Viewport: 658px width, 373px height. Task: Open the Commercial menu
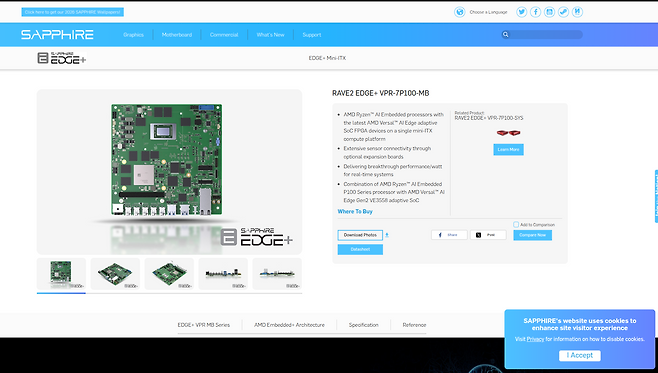224,35
